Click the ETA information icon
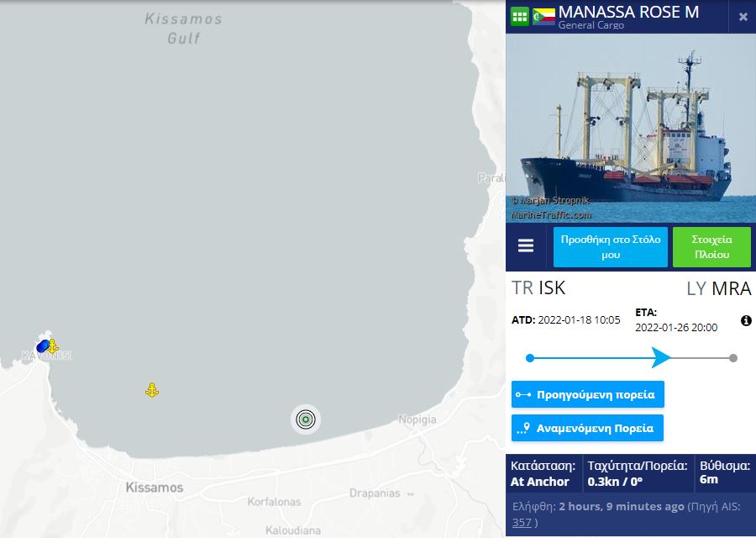756x538 pixels. tap(746, 320)
